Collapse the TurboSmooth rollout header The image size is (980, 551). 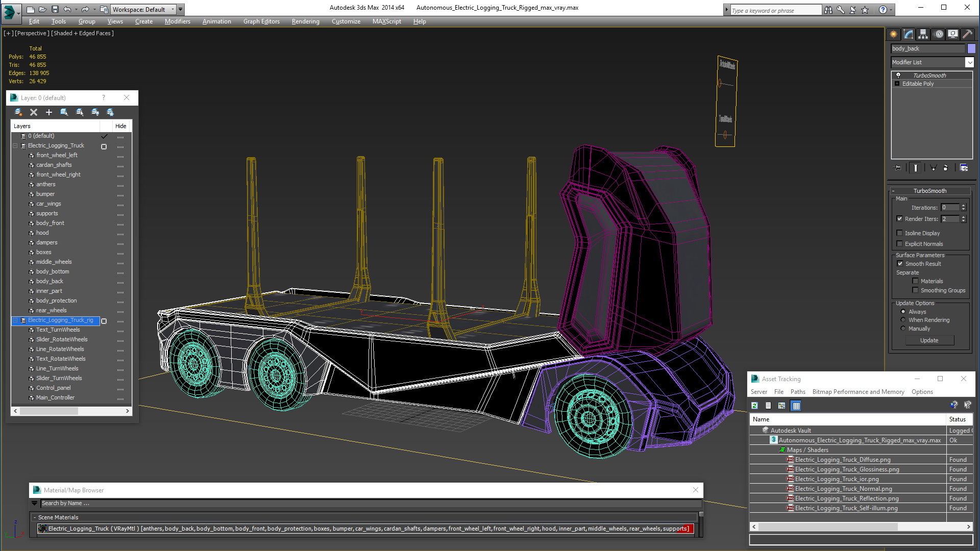(x=929, y=191)
